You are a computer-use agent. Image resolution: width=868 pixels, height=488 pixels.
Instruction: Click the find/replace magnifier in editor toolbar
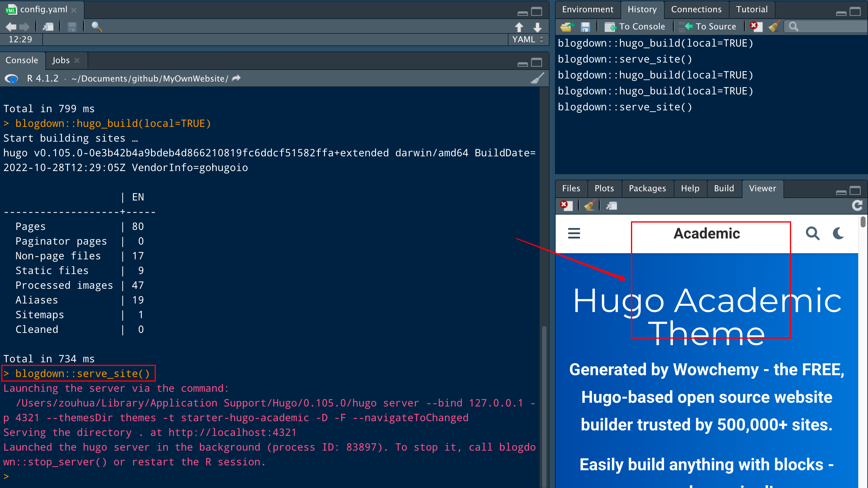[96, 27]
